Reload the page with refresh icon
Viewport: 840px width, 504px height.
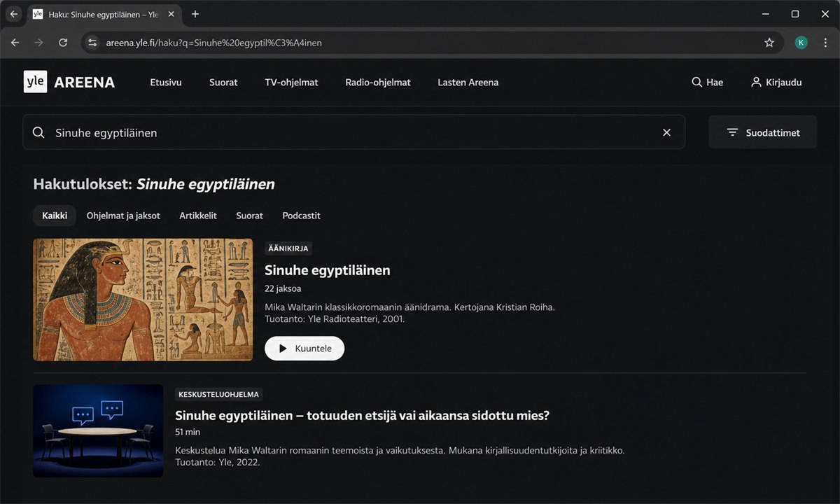pyautogui.click(x=63, y=43)
